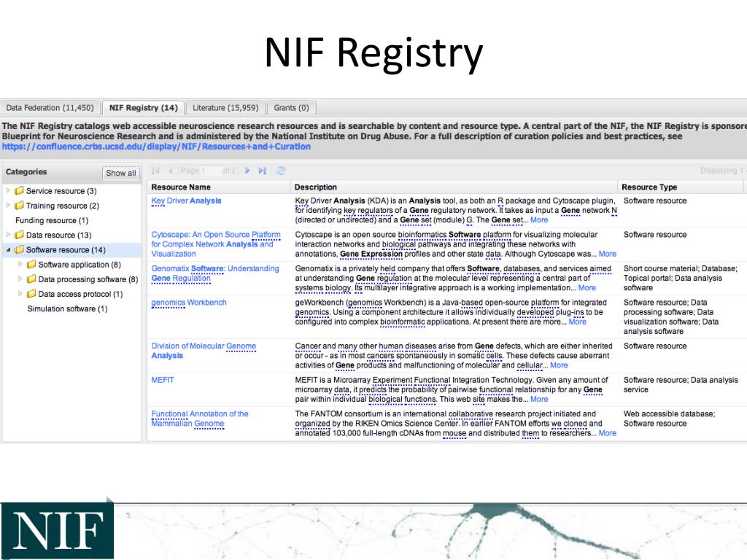Click More in MEFIT description
747x560 pixels.
coord(539,399)
